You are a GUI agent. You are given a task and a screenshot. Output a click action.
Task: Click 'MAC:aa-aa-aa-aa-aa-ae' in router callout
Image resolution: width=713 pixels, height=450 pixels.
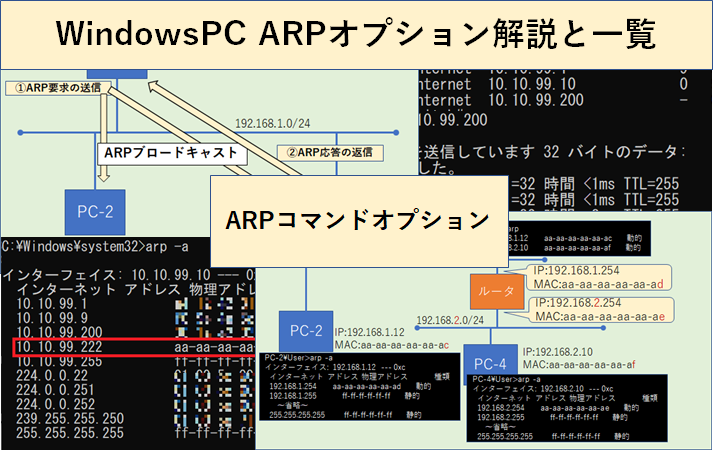click(600, 316)
